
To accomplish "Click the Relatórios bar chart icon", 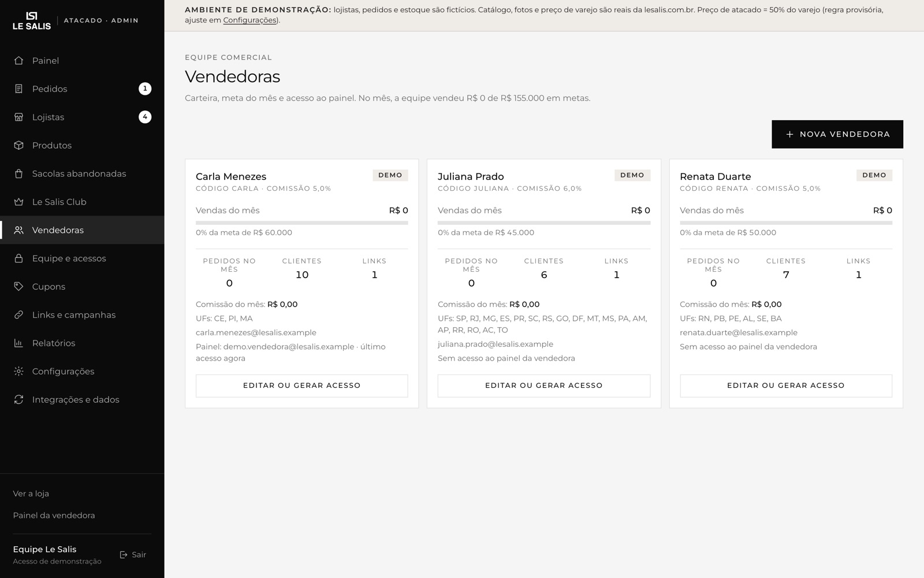I will coord(18,343).
